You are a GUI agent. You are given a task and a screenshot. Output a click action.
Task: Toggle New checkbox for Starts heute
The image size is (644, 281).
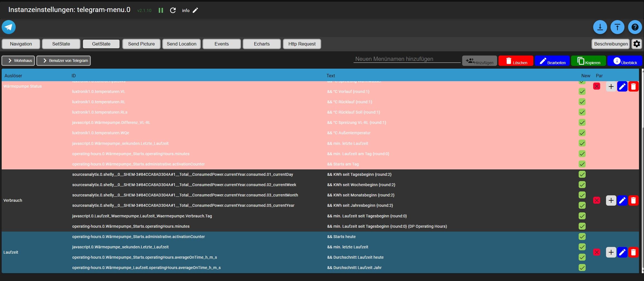pyautogui.click(x=582, y=237)
